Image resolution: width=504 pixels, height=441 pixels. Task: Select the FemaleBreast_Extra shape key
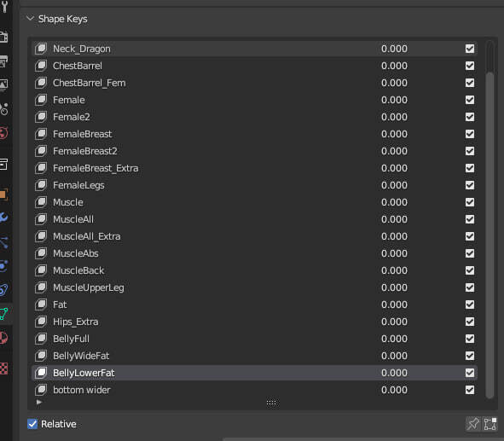click(254, 168)
